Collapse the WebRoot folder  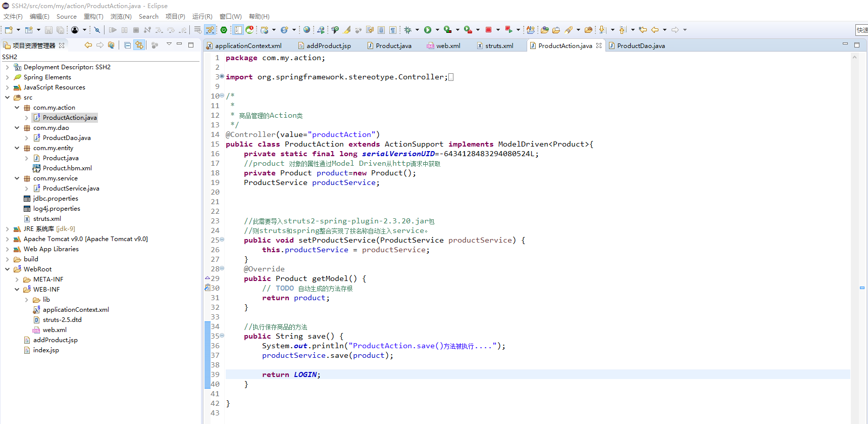coord(7,269)
